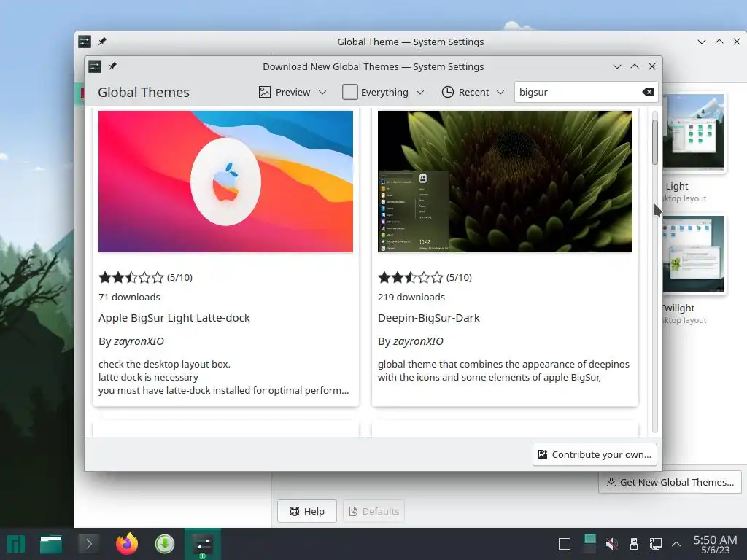Click the star rating of Deepin-BigSur-Dark

[x=410, y=277]
